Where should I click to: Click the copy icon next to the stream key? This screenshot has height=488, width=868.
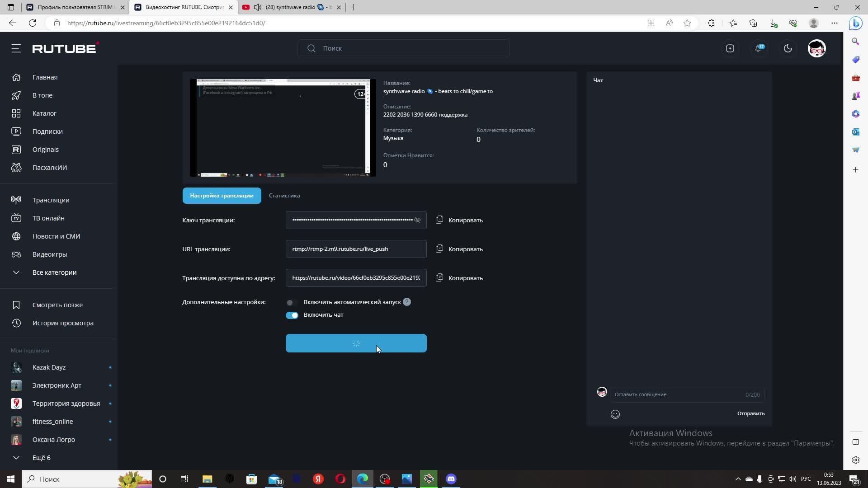coord(439,220)
